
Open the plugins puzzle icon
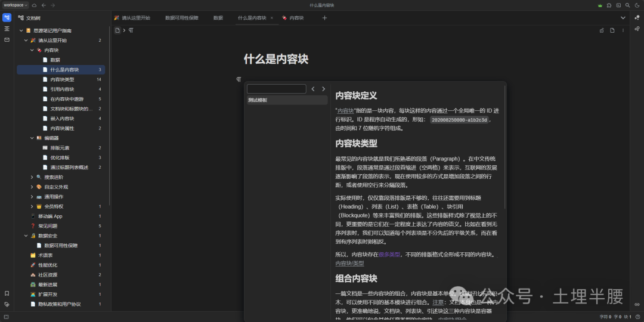point(609,5)
